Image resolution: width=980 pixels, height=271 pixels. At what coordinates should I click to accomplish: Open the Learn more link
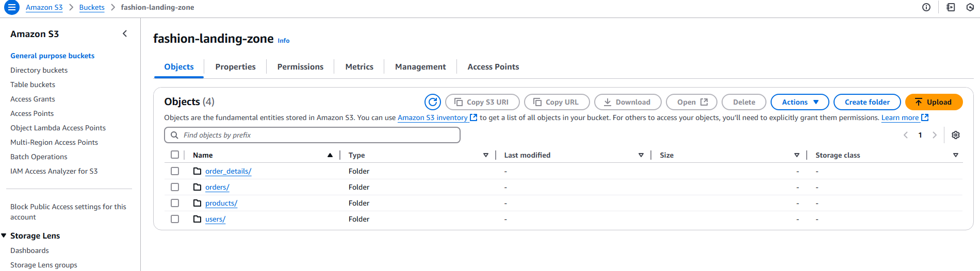(x=900, y=117)
